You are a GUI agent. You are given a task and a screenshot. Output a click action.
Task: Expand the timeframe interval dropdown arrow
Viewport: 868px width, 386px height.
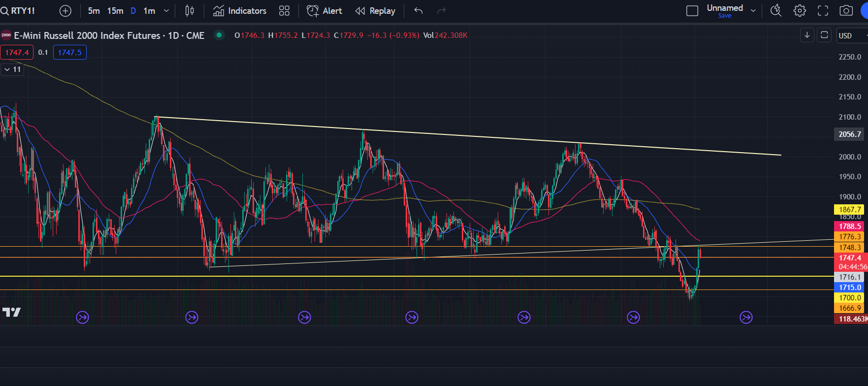[166, 11]
